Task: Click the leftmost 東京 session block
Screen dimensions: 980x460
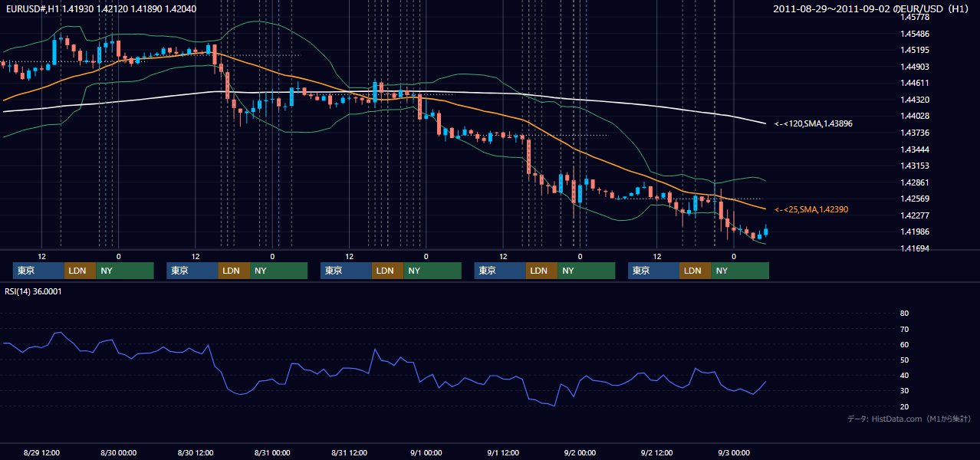Action: click(38, 271)
